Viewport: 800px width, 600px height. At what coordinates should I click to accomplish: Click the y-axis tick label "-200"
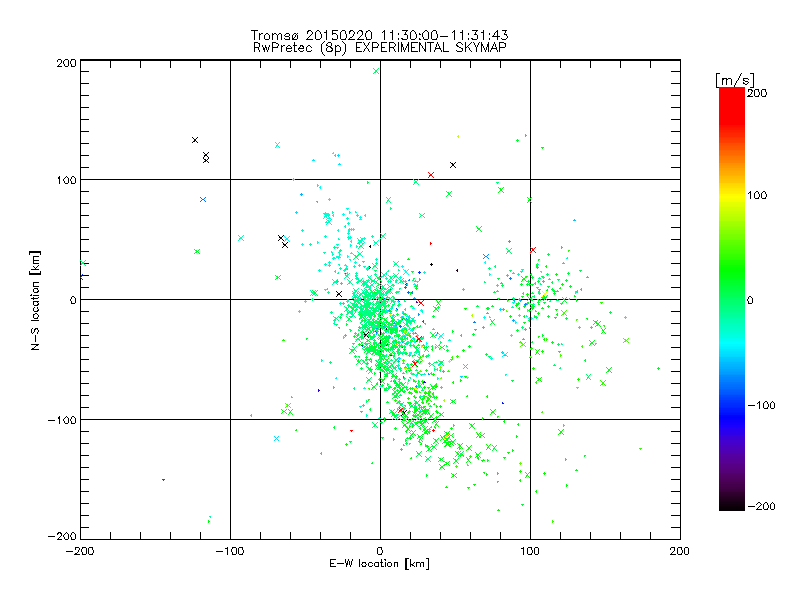62,536
